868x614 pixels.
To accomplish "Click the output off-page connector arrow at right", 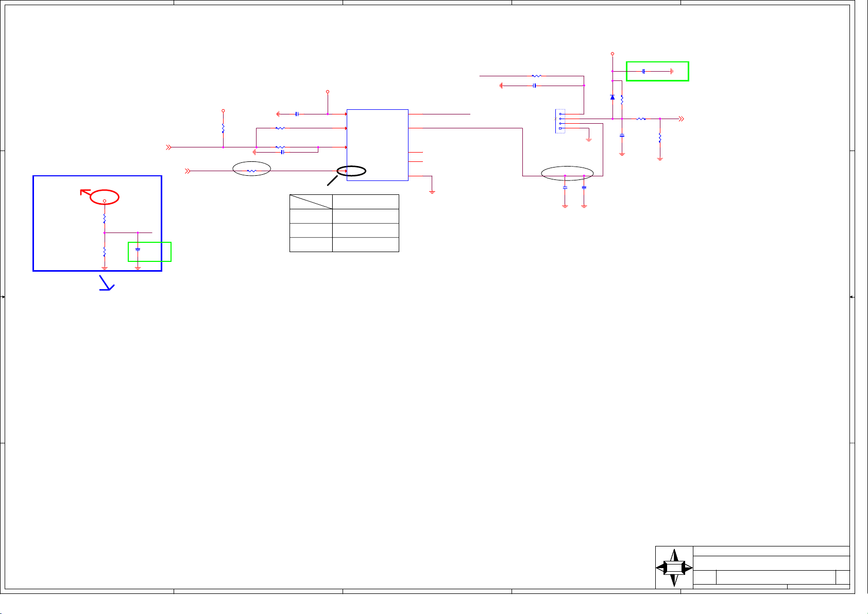I will 682,119.
